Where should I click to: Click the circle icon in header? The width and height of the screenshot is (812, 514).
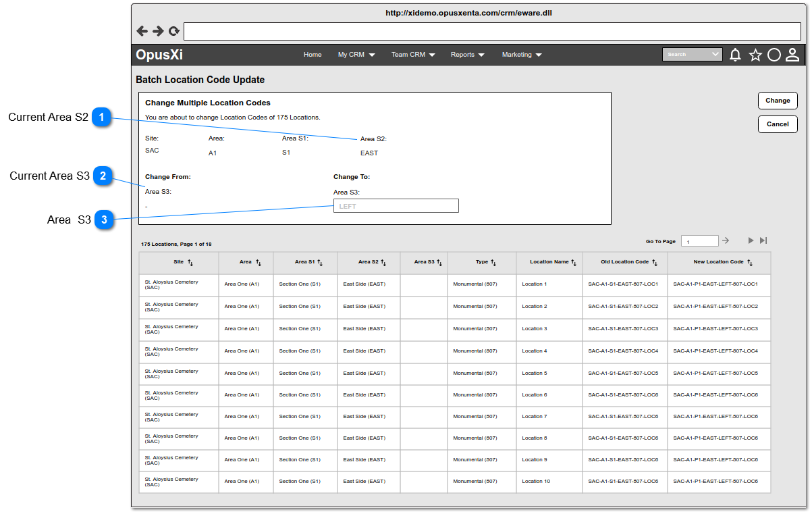pyautogui.click(x=774, y=55)
